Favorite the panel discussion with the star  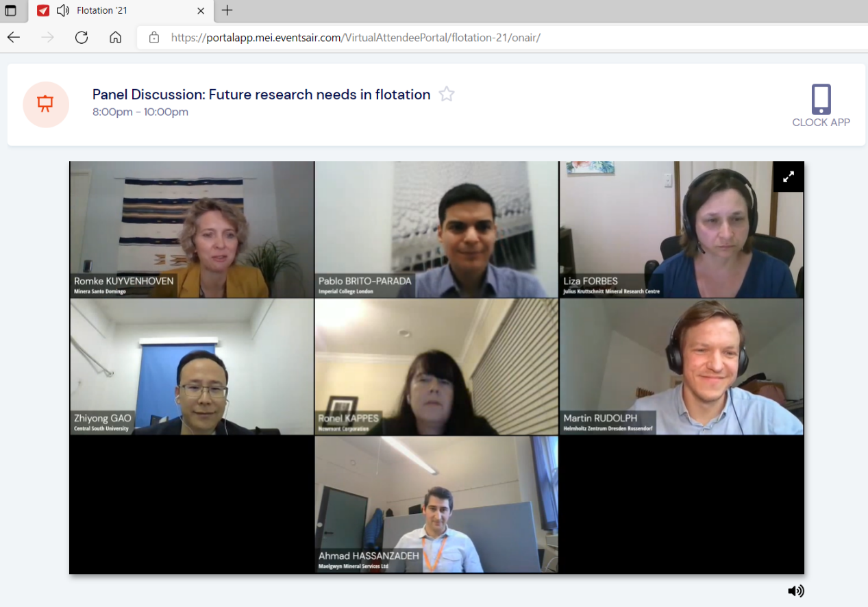click(x=447, y=94)
